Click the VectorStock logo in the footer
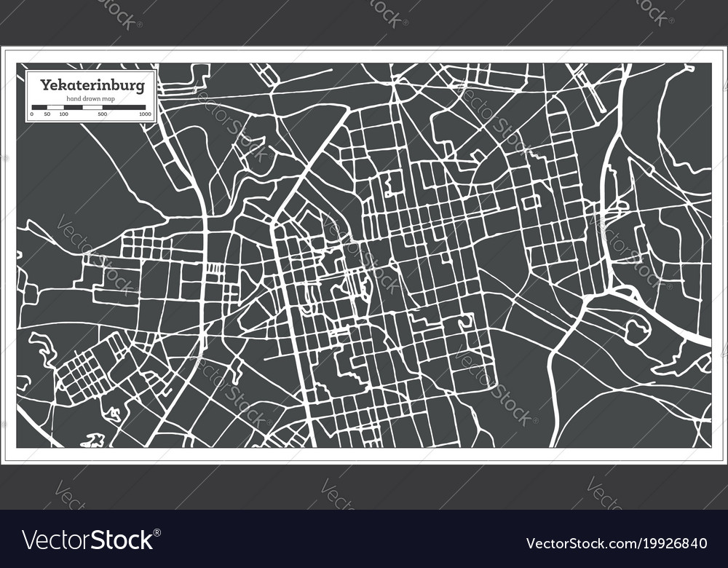 tap(87, 541)
